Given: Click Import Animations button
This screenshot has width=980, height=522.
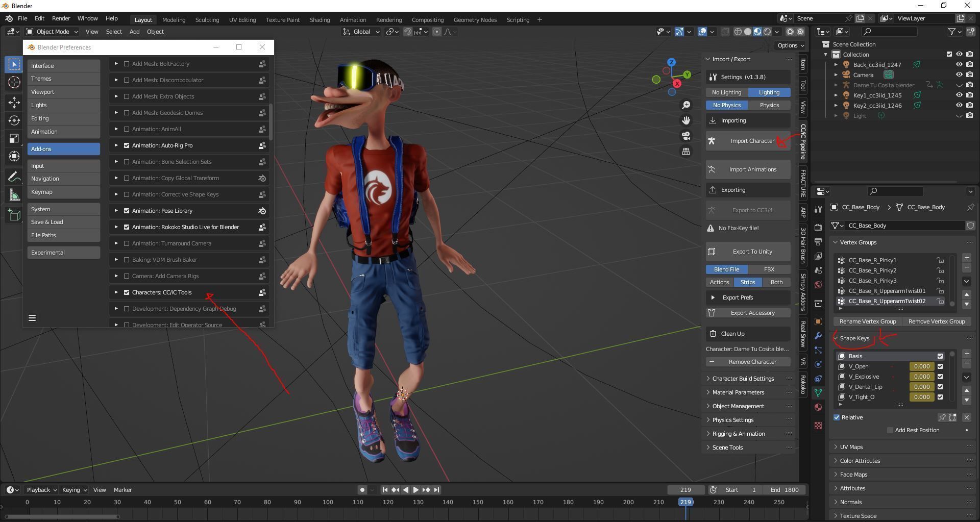Looking at the screenshot, I should [x=748, y=169].
